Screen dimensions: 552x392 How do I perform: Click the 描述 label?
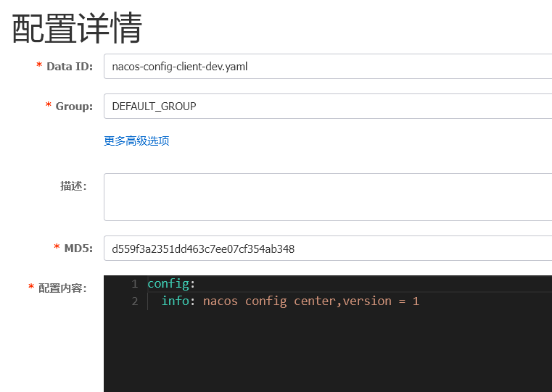[x=73, y=186]
